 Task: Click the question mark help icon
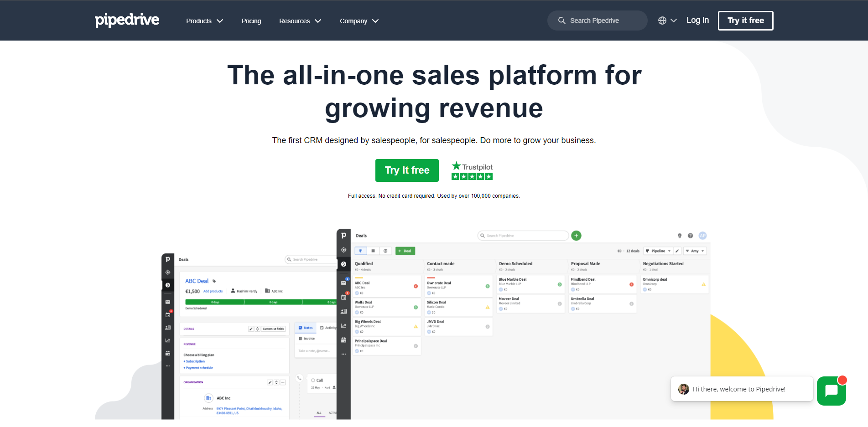690,236
